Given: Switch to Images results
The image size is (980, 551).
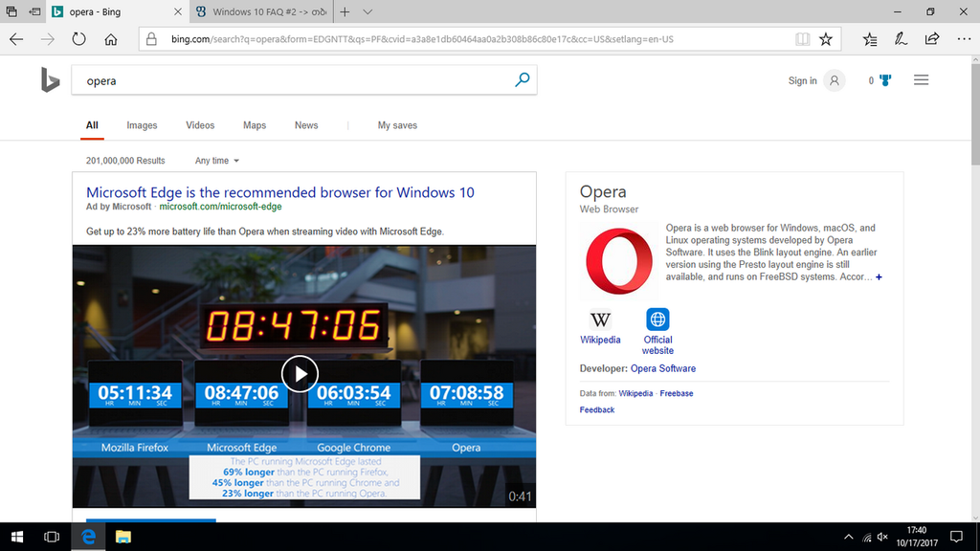Looking at the screenshot, I should [x=142, y=125].
